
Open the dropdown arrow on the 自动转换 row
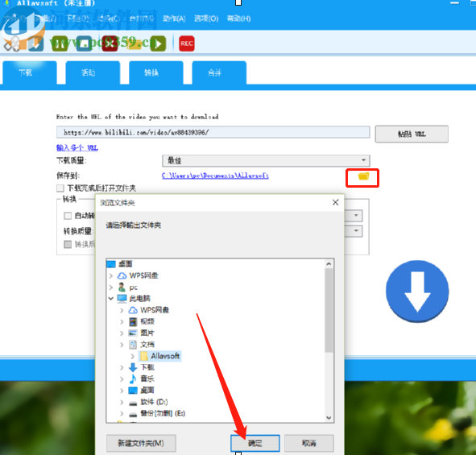356,216
